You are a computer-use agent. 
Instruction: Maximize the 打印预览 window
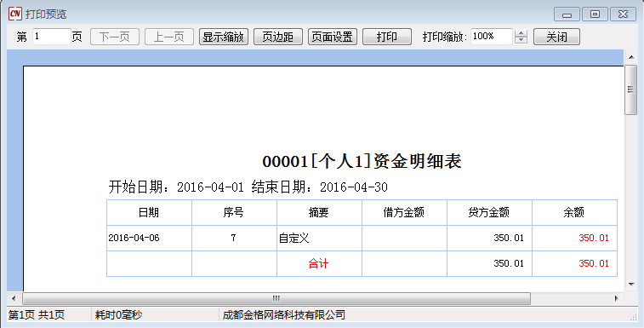click(x=595, y=14)
